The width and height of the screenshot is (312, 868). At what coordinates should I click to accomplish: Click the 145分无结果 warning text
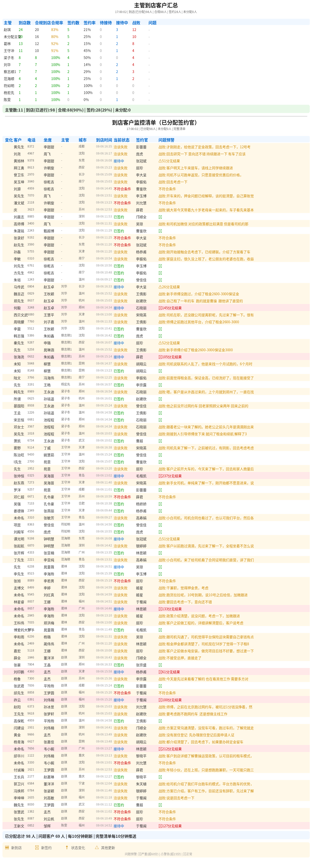(x=172, y=308)
